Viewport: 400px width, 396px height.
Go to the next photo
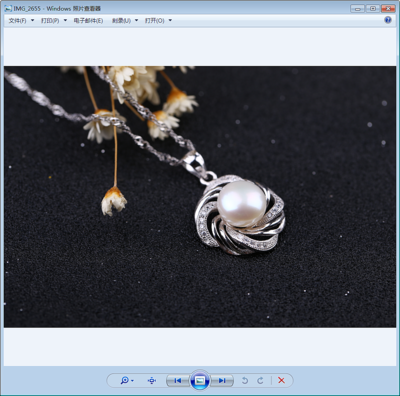point(222,380)
